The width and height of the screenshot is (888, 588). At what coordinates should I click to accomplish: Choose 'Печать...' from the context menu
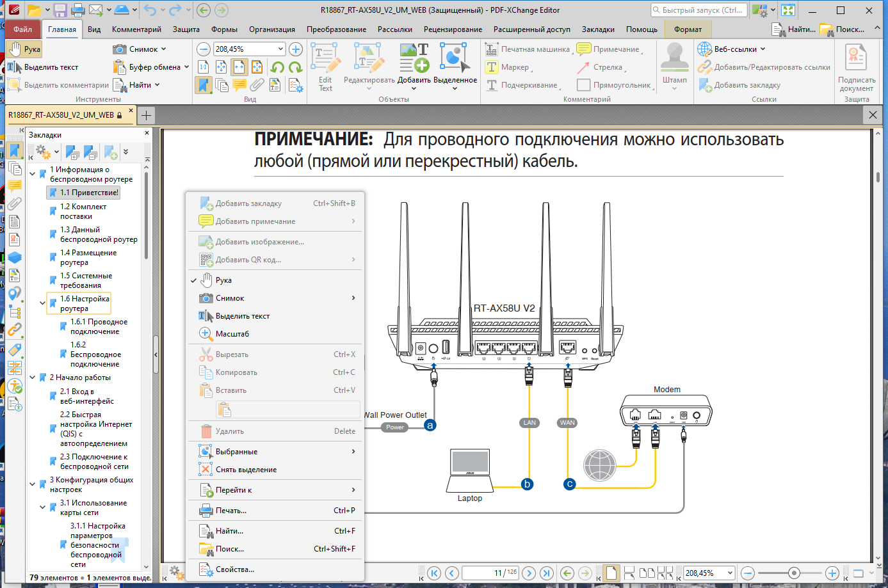[231, 511]
